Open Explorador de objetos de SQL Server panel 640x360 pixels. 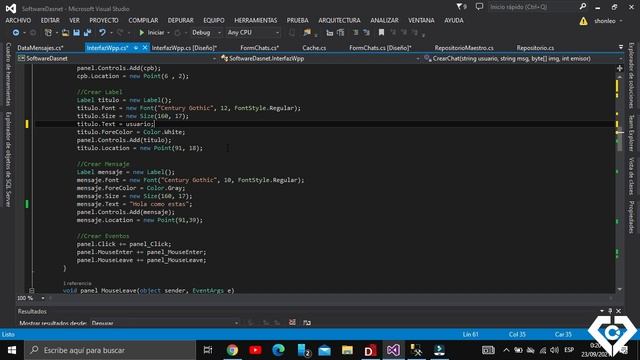(x=8, y=159)
